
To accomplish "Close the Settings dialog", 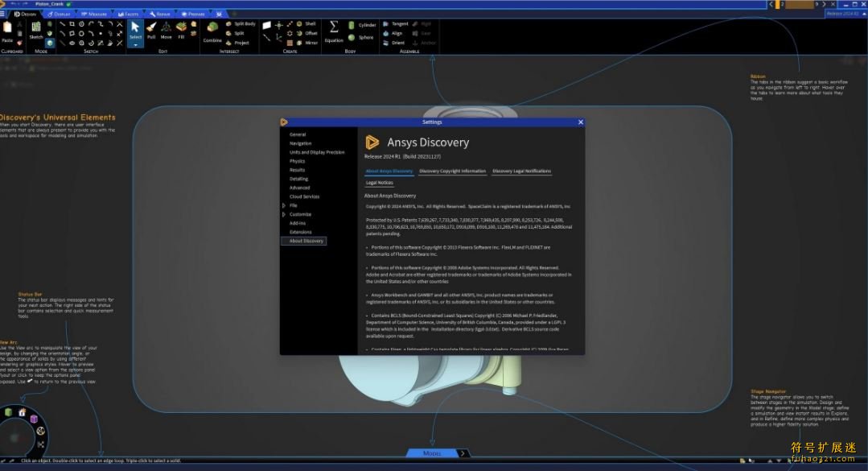I will coord(581,122).
